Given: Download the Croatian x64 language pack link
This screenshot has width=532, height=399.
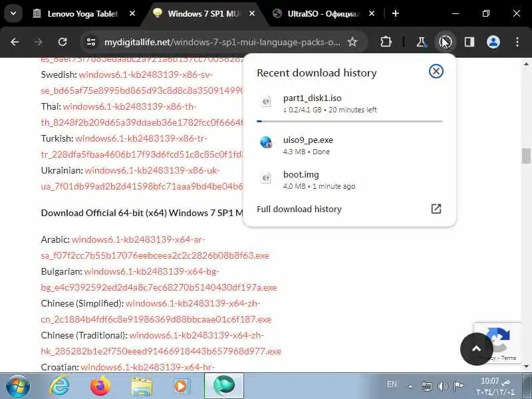Looking at the screenshot, I should click(x=148, y=367).
